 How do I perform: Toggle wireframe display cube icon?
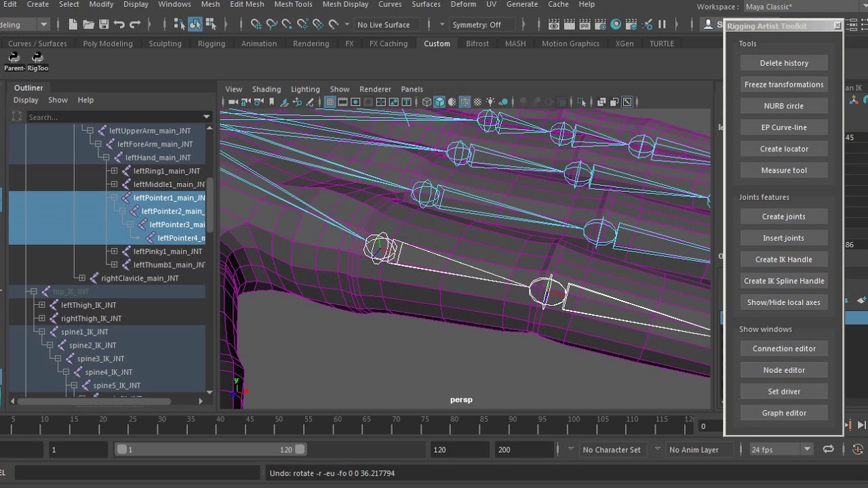pyautogui.click(x=427, y=102)
